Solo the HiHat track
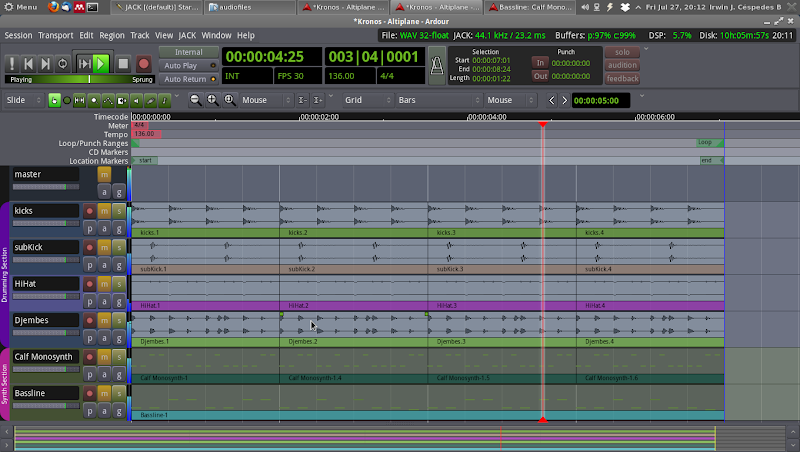The width and height of the screenshot is (800, 452). [119, 284]
